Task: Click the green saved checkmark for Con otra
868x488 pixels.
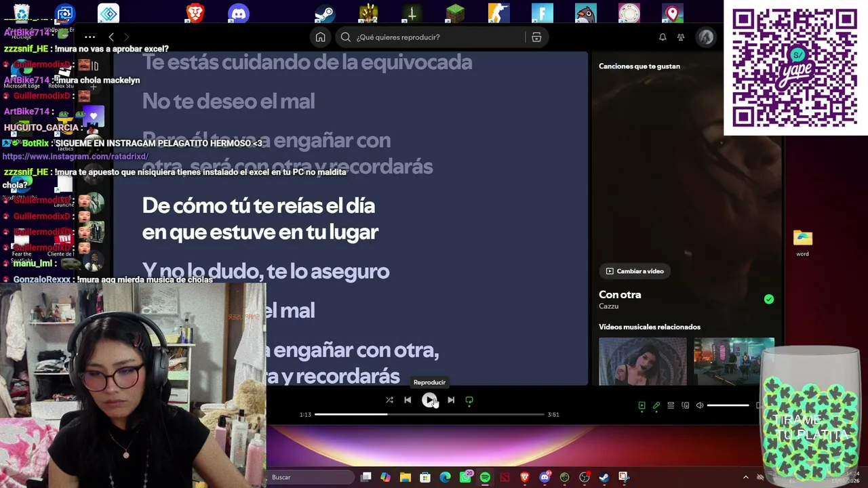Action: point(768,299)
